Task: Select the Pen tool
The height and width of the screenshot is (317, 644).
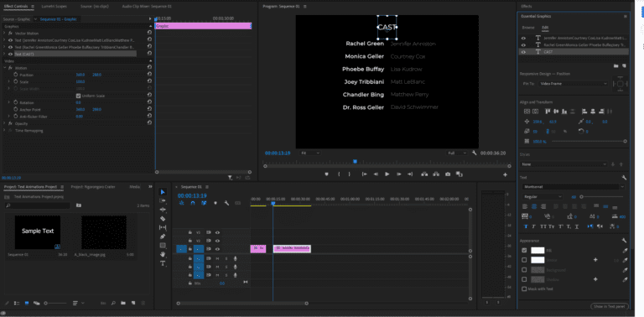Action: click(x=163, y=236)
